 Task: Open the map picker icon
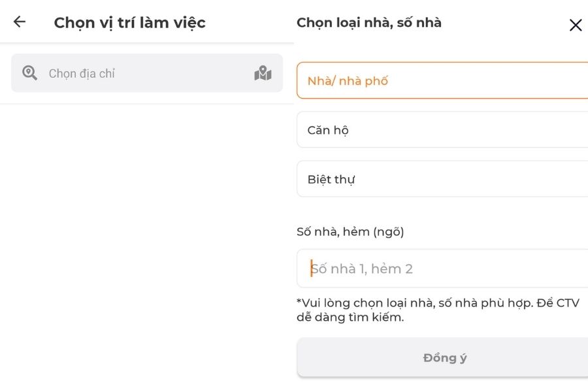(263, 73)
